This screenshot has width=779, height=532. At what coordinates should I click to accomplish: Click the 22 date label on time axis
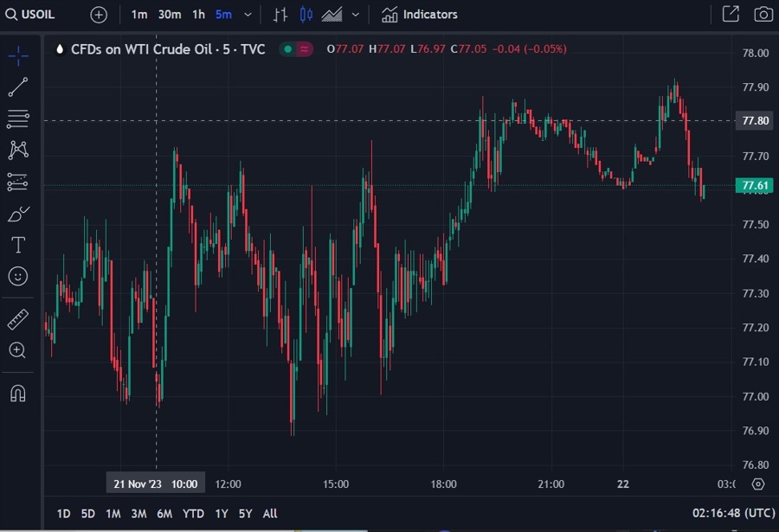coord(623,484)
